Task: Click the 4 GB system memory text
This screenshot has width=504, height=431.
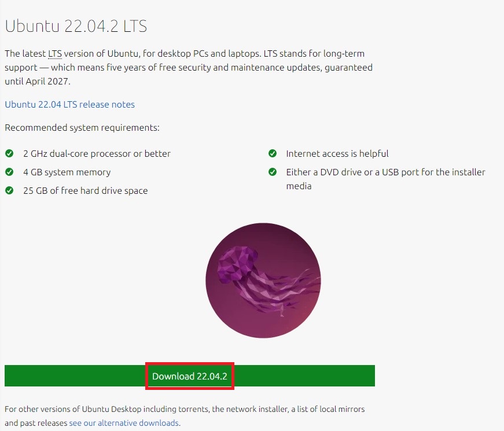Action: tap(67, 172)
